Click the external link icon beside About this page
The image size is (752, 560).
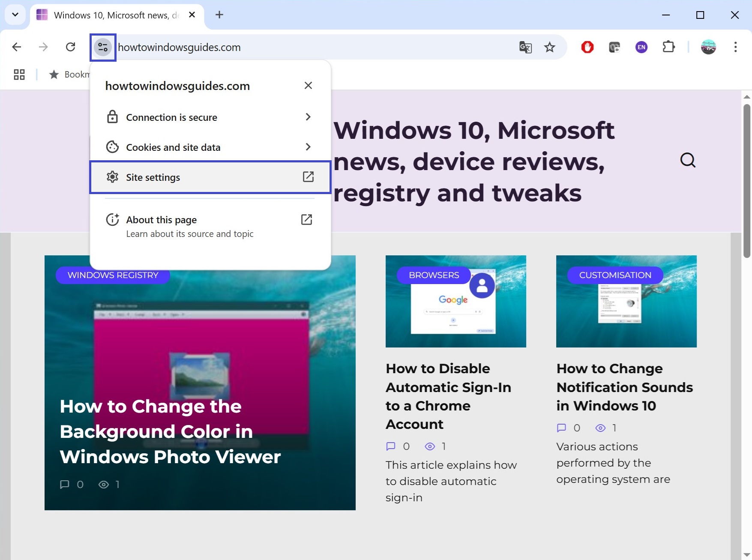[x=306, y=220]
